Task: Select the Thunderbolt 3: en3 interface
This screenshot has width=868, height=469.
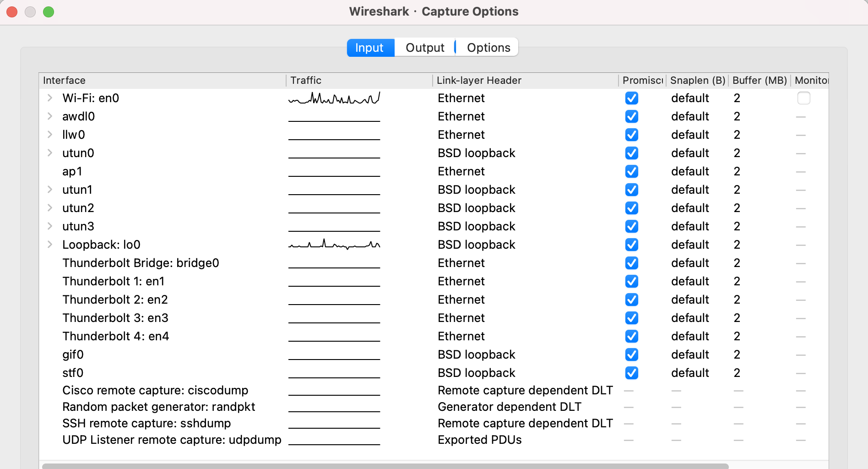Action: 115,318
